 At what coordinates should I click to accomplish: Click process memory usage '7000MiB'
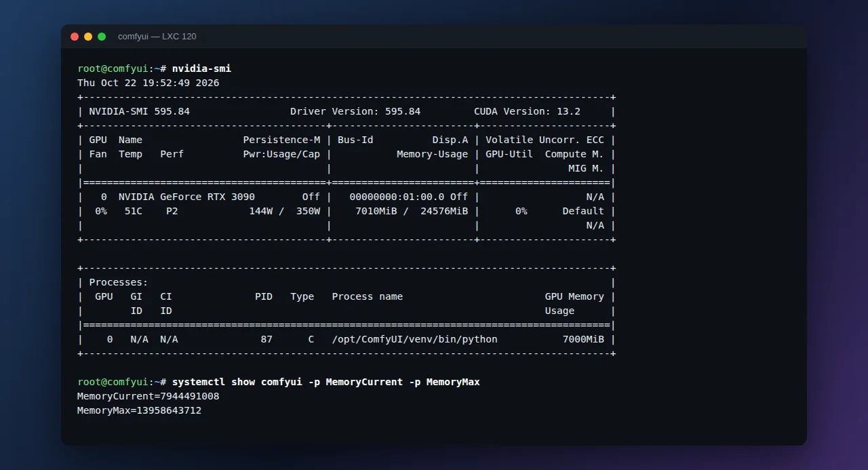point(583,339)
